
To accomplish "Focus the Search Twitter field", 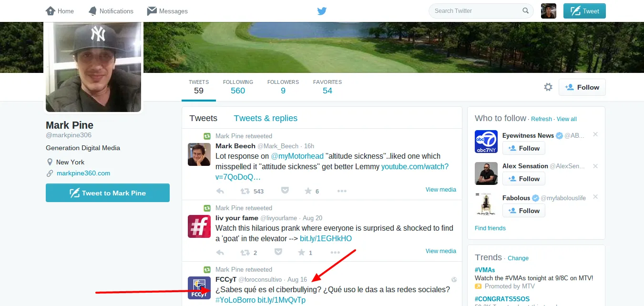I will [x=480, y=10].
